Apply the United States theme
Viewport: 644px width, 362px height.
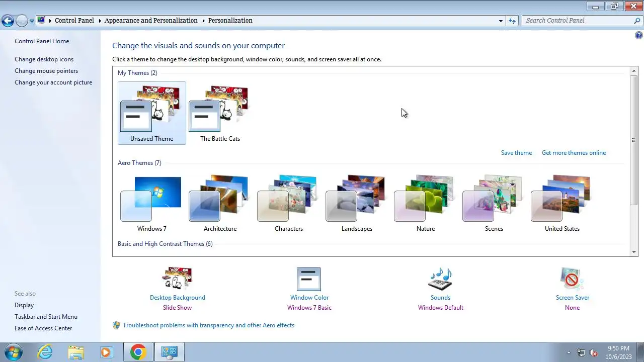pos(562,203)
